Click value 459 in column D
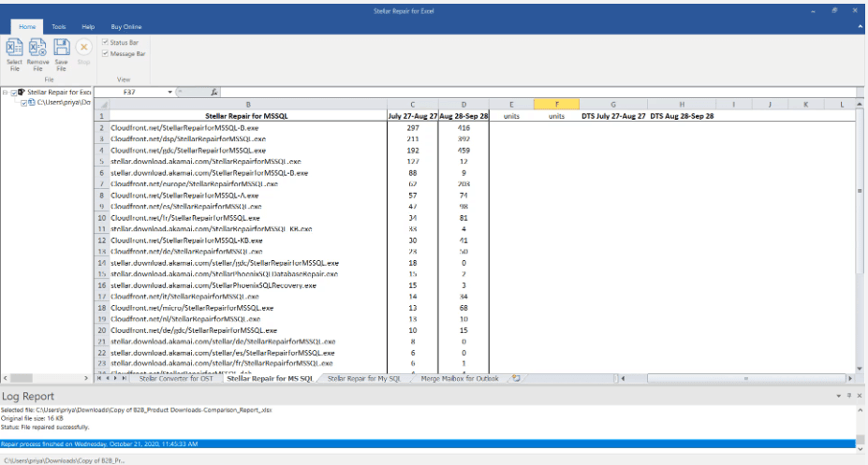 click(x=463, y=151)
